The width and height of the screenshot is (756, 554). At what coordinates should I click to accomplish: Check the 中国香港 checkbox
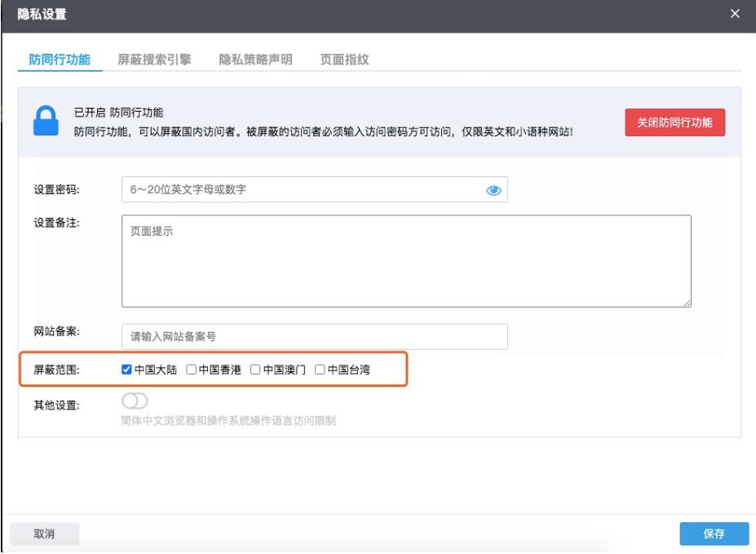pyautogui.click(x=191, y=370)
